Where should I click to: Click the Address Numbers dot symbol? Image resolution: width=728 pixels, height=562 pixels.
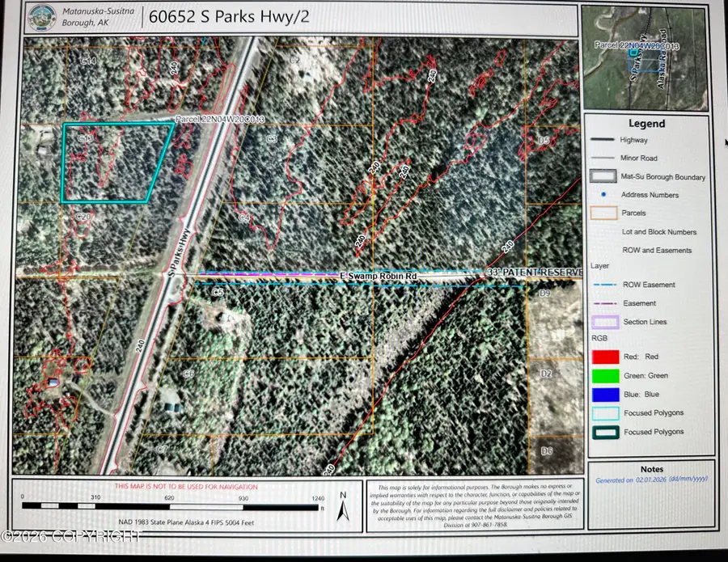[602, 195]
